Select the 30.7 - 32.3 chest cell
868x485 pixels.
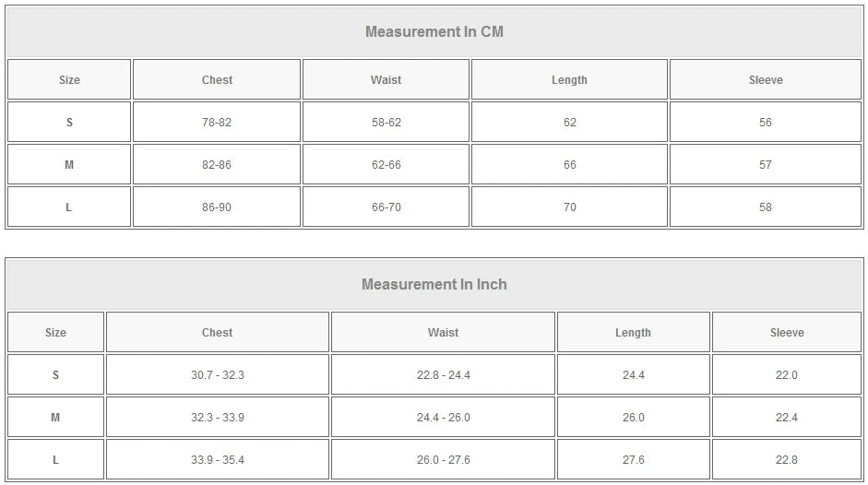218,375
